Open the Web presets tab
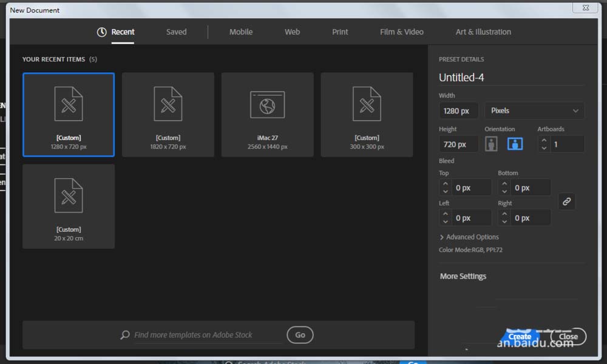Viewport: 607px width, 364px height. click(x=292, y=32)
